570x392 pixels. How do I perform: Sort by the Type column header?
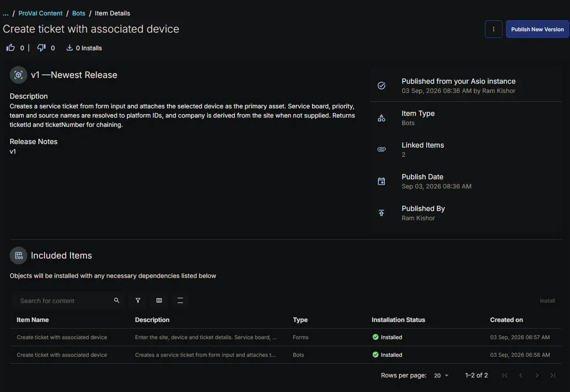click(x=300, y=320)
